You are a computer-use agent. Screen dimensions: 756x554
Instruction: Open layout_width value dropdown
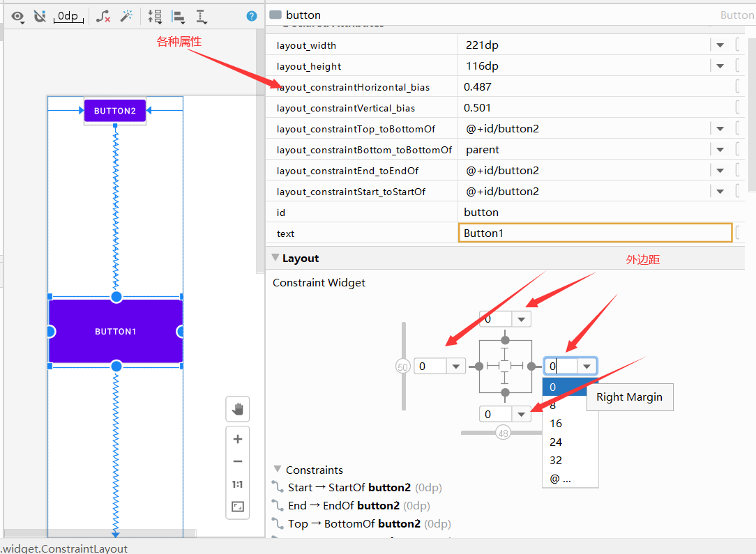coord(720,45)
